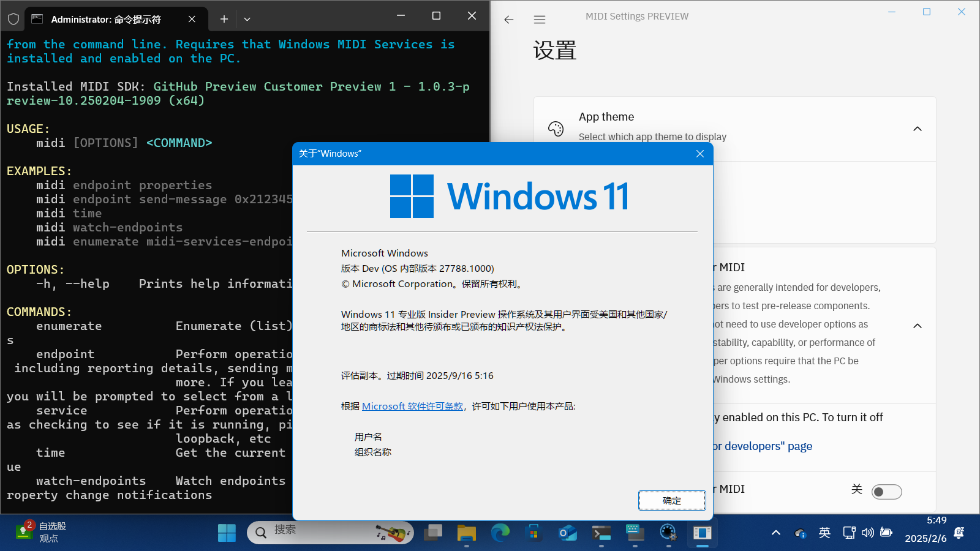Viewport: 980px width, 551px height.
Task: Click the "COMMANDS:" heading in terminal
Action: coord(39,312)
